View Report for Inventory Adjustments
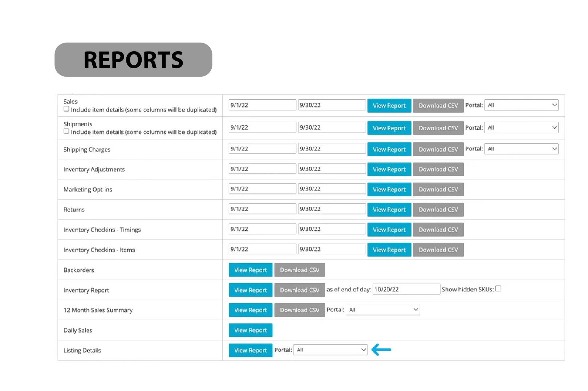The height and width of the screenshot is (391, 588). coord(389,169)
